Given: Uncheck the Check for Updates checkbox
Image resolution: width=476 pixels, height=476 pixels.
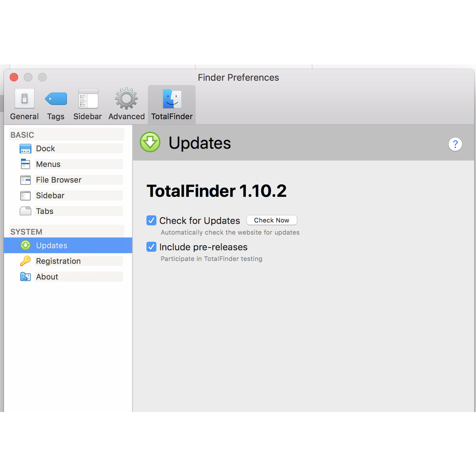Looking at the screenshot, I should pos(151,221).
